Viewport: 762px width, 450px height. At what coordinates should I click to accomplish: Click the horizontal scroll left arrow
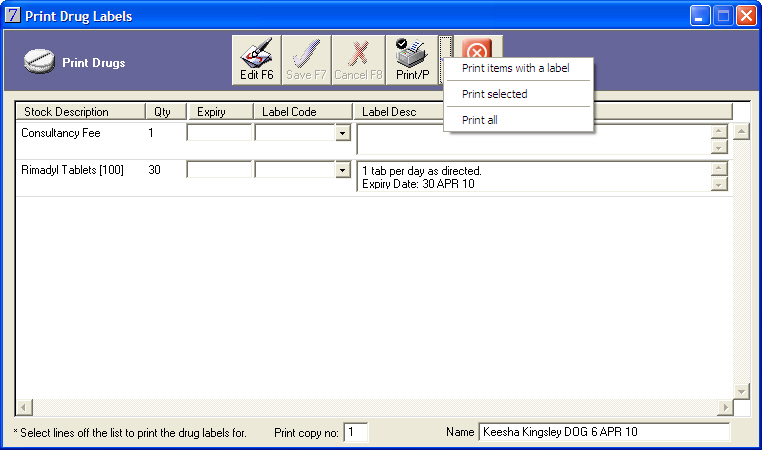[x=24, y=407]
